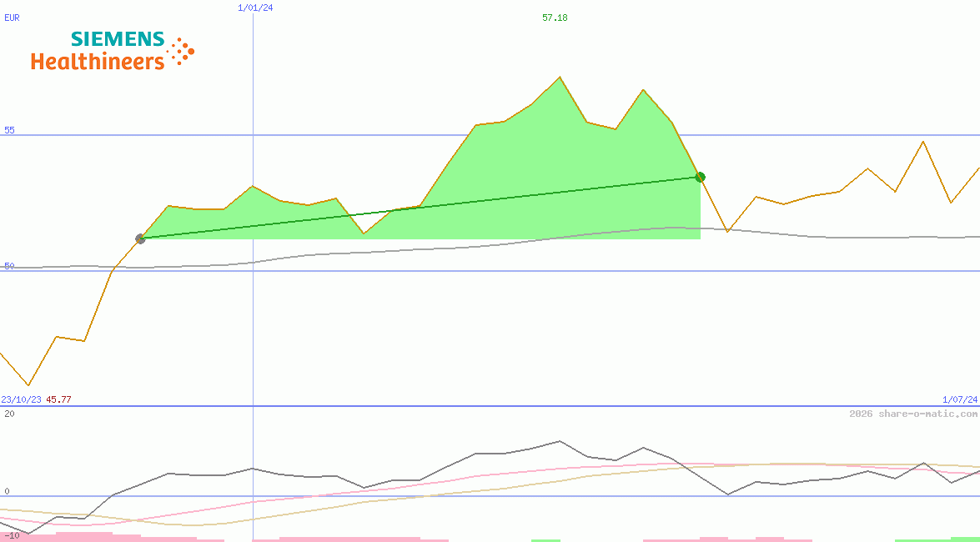This screenshot has width=980, height=542.
Task: Click the 23/10/23 start date label
Action: pos(21,399)
